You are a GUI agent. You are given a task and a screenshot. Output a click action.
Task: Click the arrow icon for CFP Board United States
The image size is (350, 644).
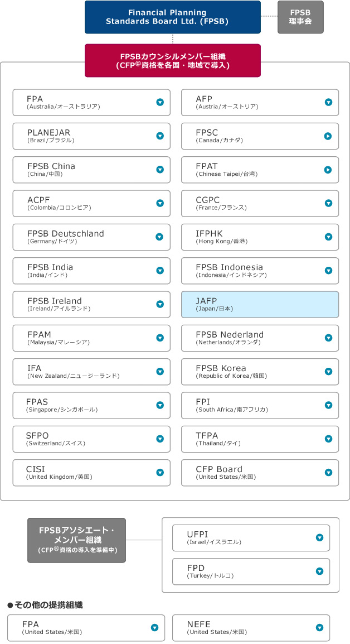click(x=328, y=473)
